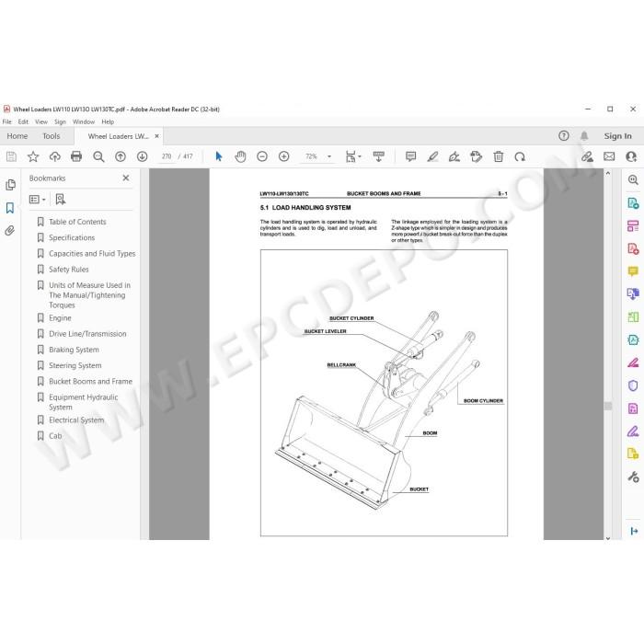Close the Bookmarks panel
Viewport: 644px width, 644px height.
(126, 178)
